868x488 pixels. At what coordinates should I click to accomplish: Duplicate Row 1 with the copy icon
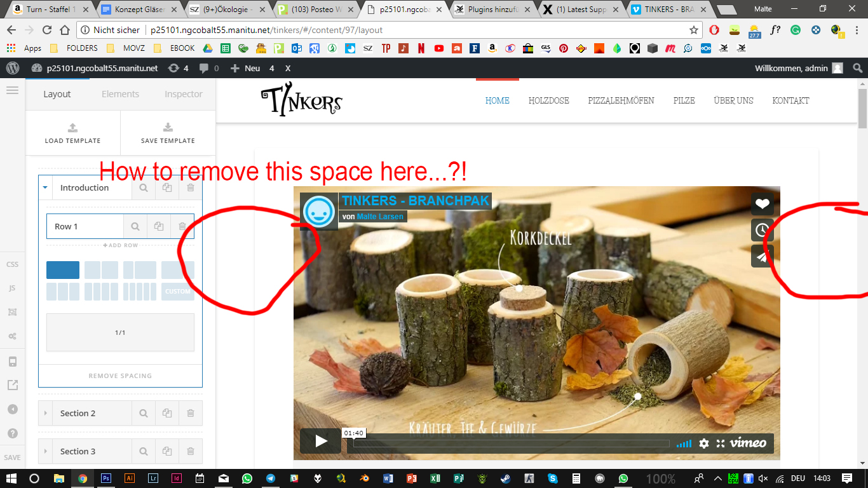pyautogui.click(x=159, y=226)
